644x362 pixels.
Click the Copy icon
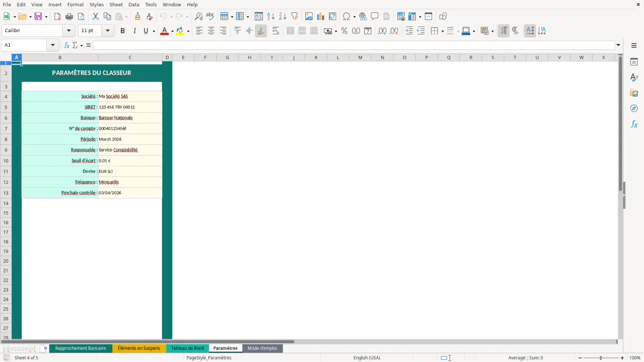[107, 17]
